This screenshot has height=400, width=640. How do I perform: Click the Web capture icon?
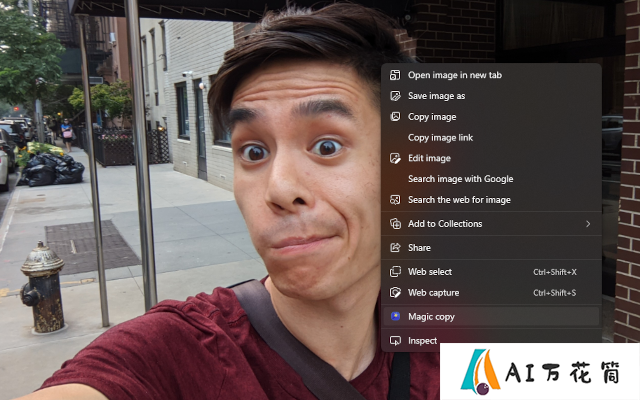(x=395, y=292)
